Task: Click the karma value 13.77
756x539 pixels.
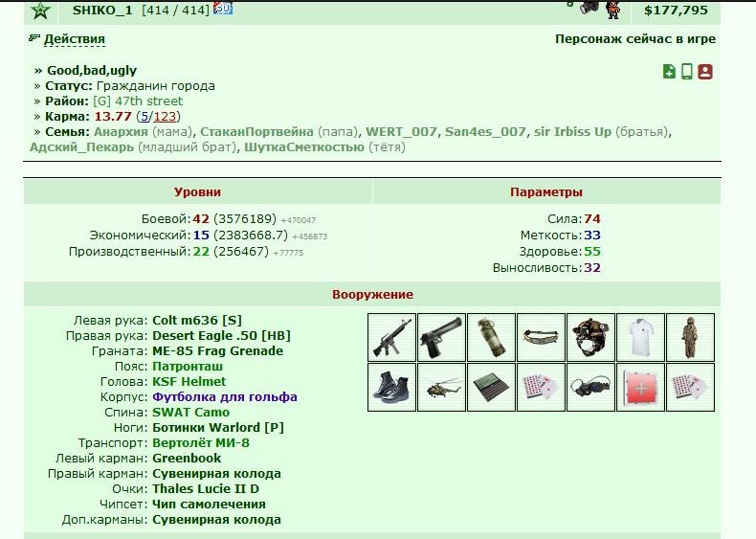Action: pos(113,116)
